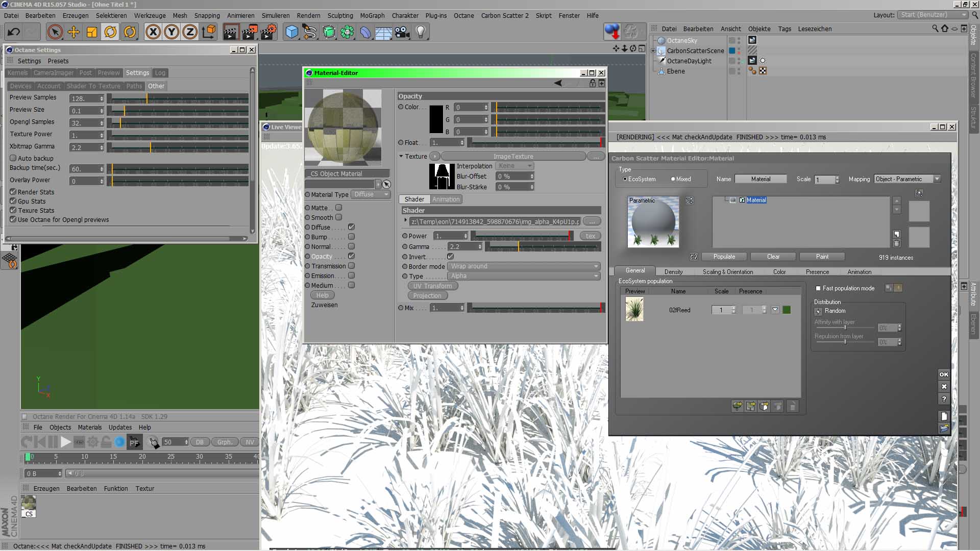The height and width of the screenshot is (551, 980).
Task: Toggle the X axis lock icon
Action: [153, 32]
